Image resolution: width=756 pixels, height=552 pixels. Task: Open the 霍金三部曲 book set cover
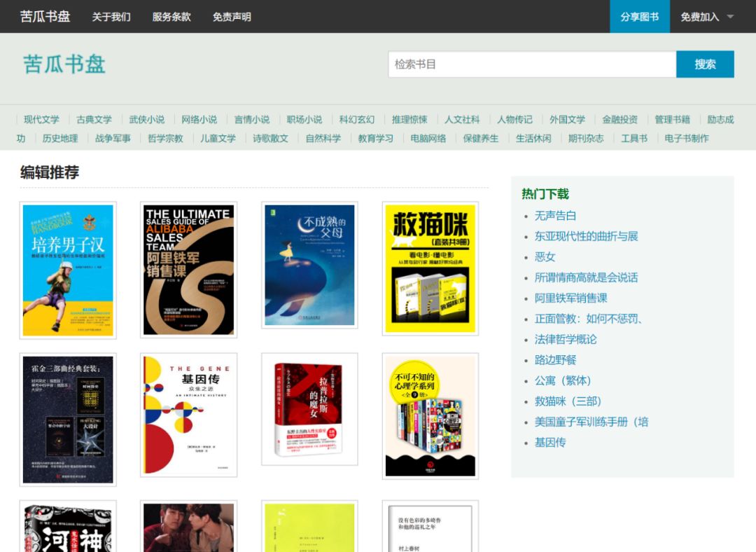click(68, 419)
